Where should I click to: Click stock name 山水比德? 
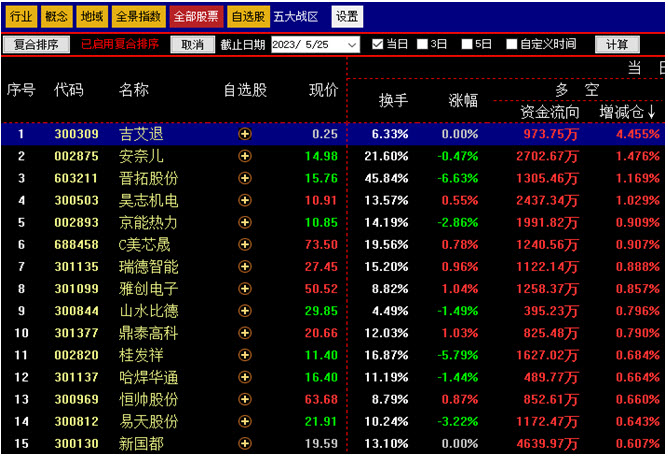149,311
